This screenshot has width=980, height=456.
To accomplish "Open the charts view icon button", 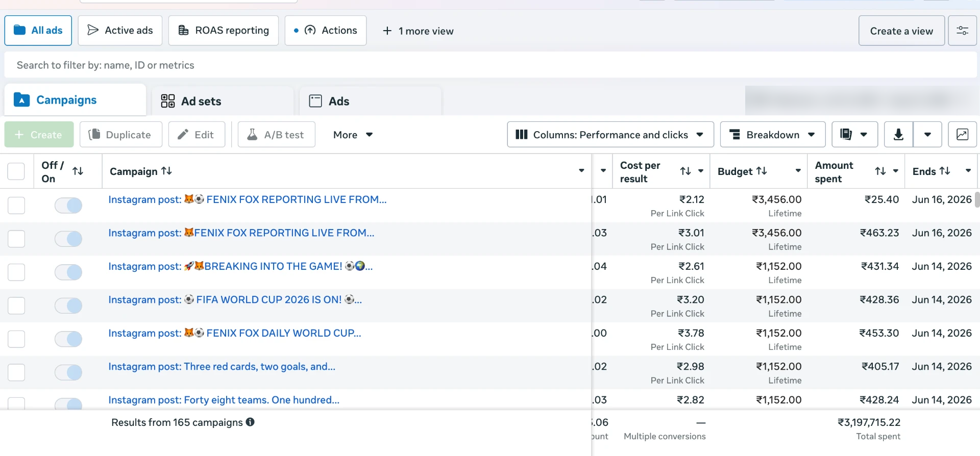I will tap(962, 135).
